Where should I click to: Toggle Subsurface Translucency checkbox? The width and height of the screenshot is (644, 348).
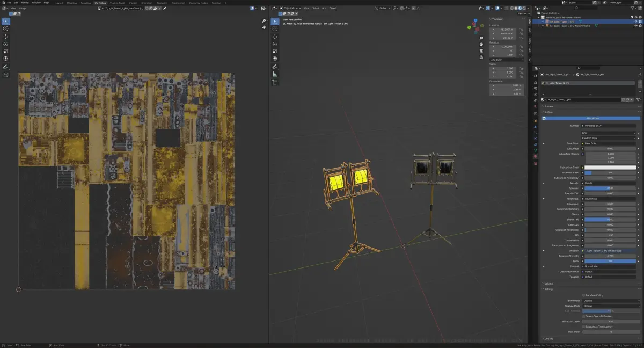(584, 327)
